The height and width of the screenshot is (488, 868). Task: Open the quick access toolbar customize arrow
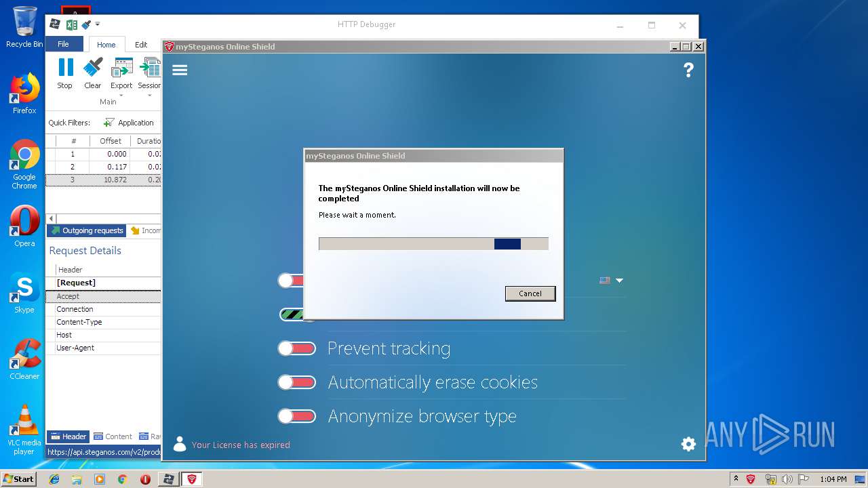point(98,24)
